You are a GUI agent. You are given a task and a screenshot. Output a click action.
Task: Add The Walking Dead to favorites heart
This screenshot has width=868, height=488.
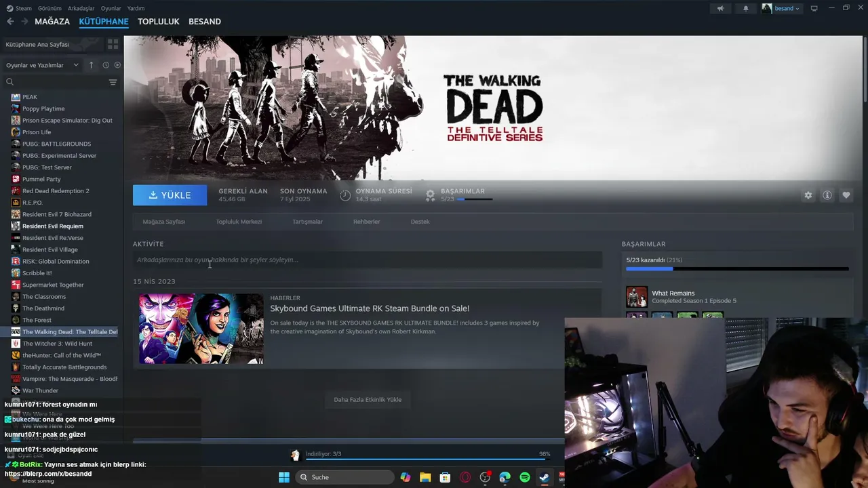click(x=846, y=195)
